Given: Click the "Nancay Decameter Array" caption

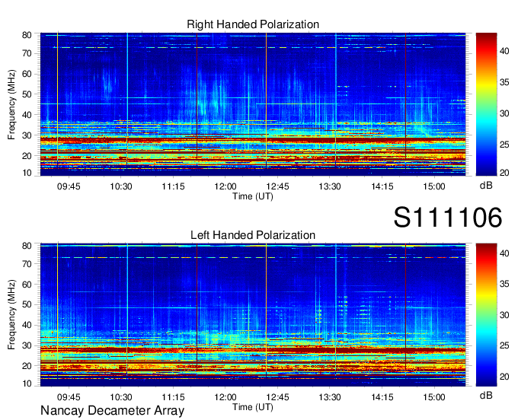Looking at the screenshot, I should pyautogui.click(x=112, y=410).
